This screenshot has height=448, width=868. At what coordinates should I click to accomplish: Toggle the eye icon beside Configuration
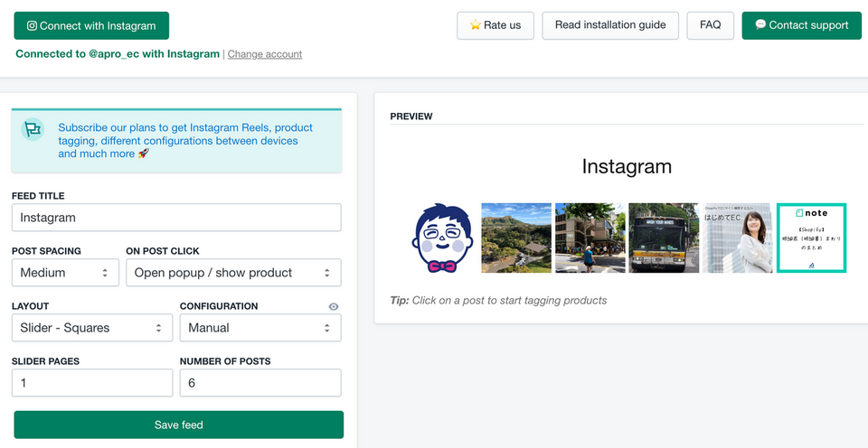334,306
